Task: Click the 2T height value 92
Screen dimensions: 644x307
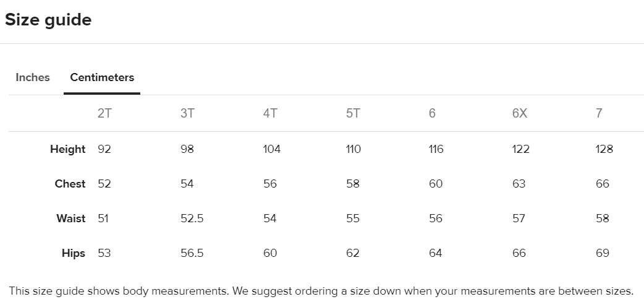Action: (104, 149)
